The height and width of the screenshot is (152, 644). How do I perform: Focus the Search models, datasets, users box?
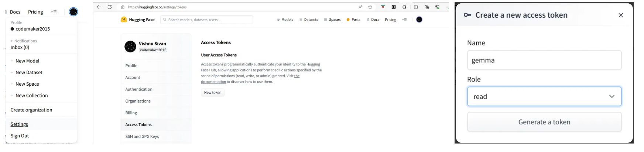tap(207, 20)
